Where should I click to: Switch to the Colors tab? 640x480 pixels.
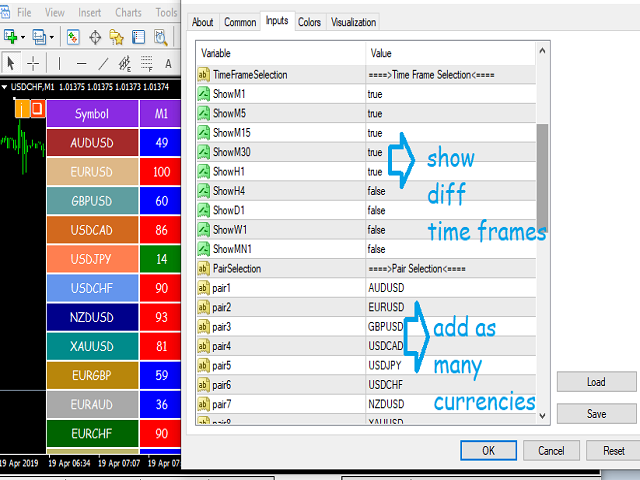point(309,22)
